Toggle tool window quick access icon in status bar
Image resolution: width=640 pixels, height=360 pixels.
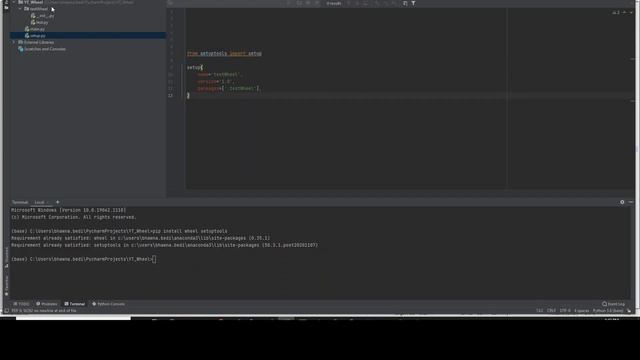[x=6, y=311]
